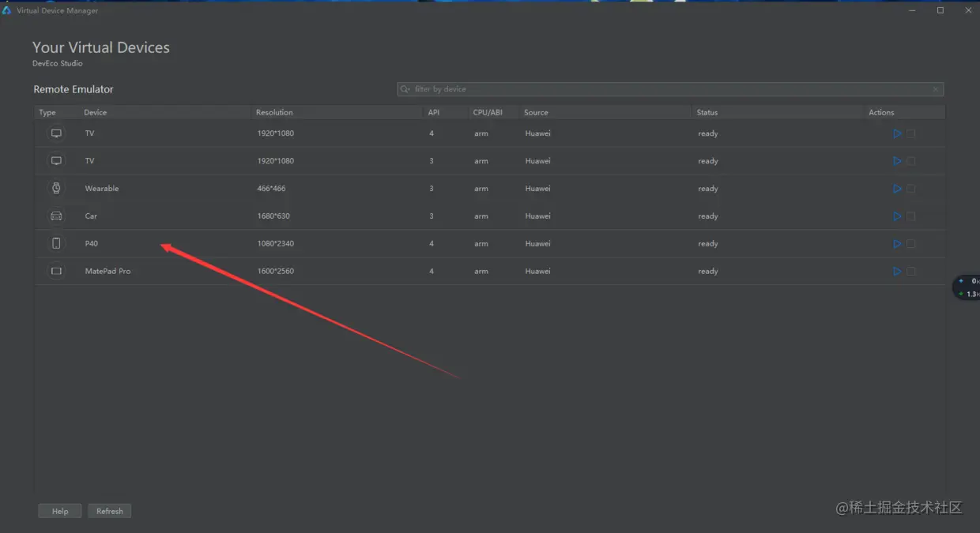Click the Huawei source in the P40 row
The image size is (980, 533).
(x=537, y=244)
